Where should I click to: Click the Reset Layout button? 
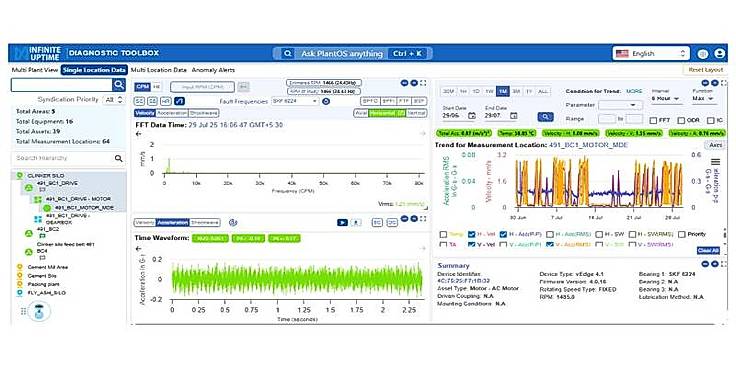(x=705, y=69)
